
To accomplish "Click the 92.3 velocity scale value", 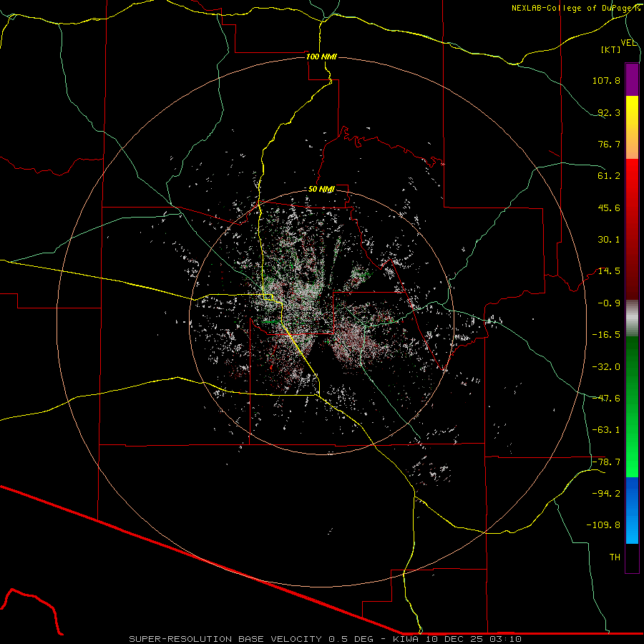I will [x=609, y=112].
